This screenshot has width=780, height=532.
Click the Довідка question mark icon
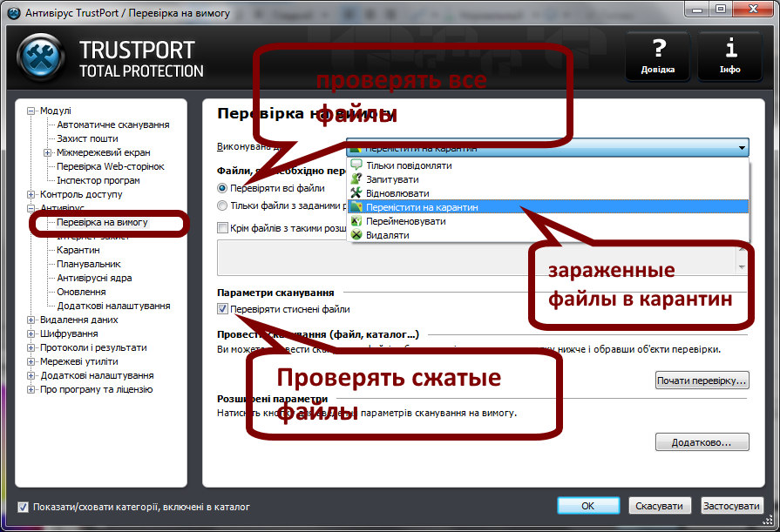657,51
